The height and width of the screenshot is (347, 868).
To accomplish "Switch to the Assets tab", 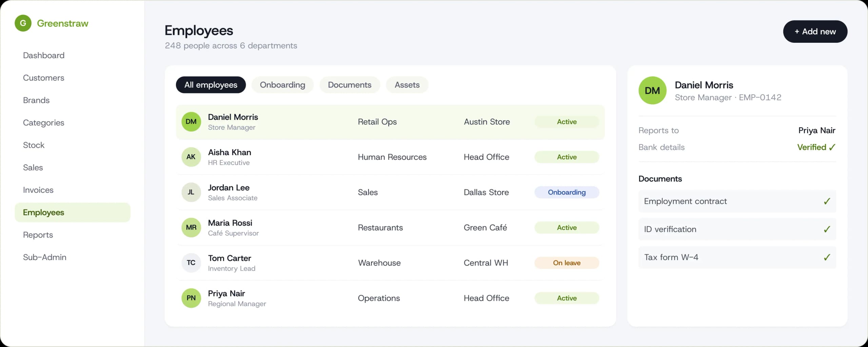I will click(407, 85).
